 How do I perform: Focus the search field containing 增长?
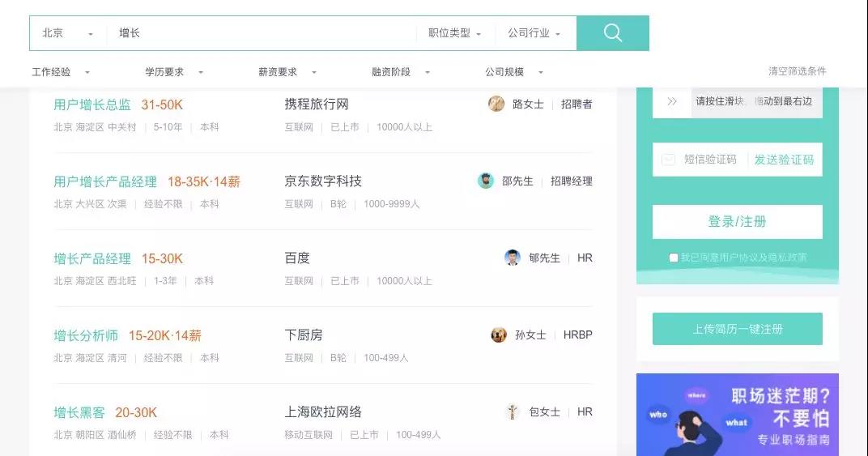(x=260, y=33)
